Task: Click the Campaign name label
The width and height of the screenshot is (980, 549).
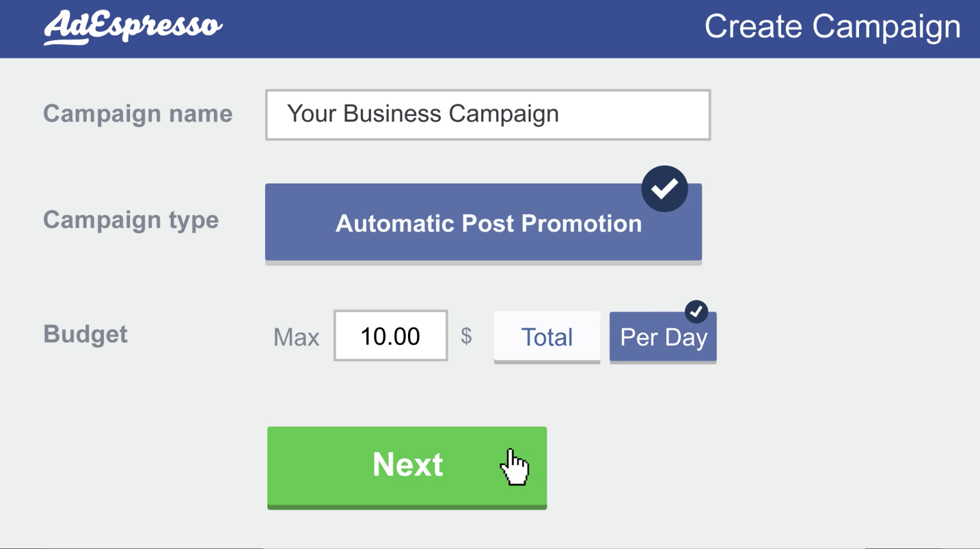Action: pos(138,113)
